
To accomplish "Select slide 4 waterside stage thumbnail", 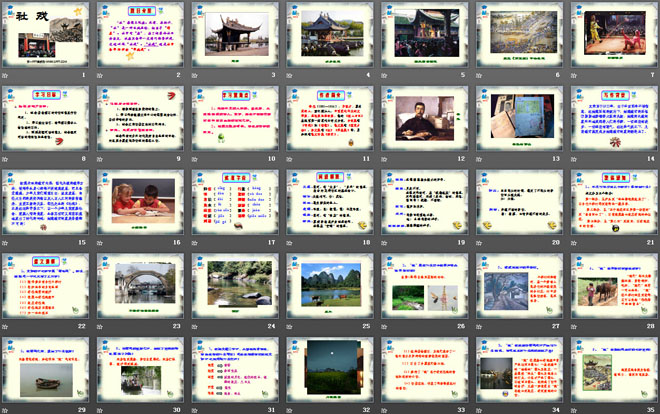I will (330, 35).
